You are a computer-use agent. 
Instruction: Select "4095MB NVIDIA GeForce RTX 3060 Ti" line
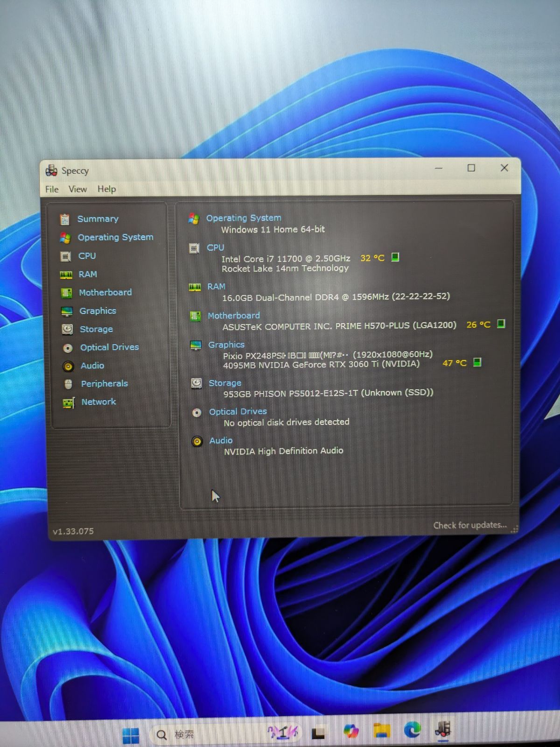pos(321,364)
